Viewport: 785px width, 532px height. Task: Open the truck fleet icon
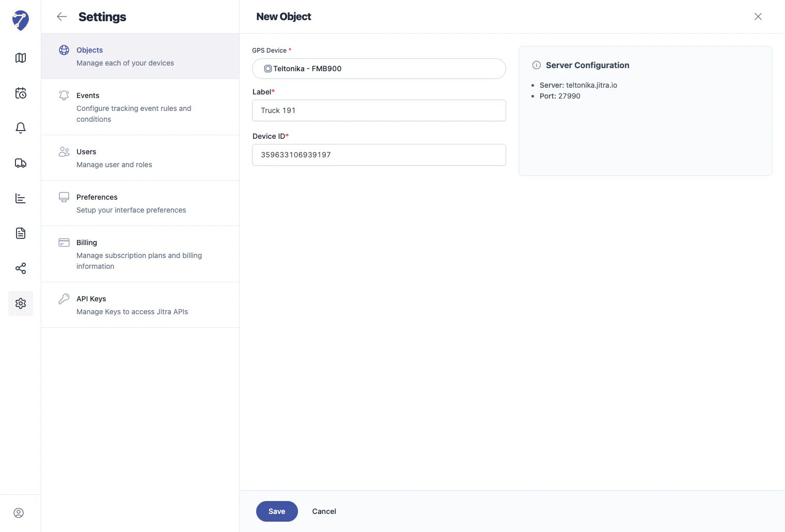pos(21,163)
